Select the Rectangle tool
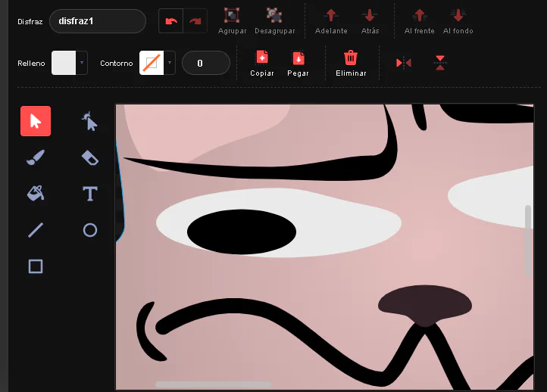 [36, 266]
